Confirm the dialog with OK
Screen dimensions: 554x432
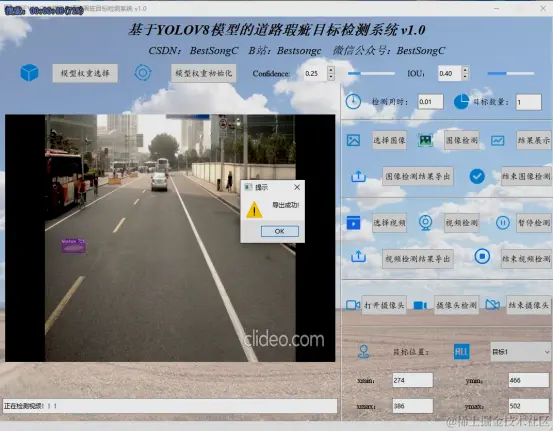279,231
